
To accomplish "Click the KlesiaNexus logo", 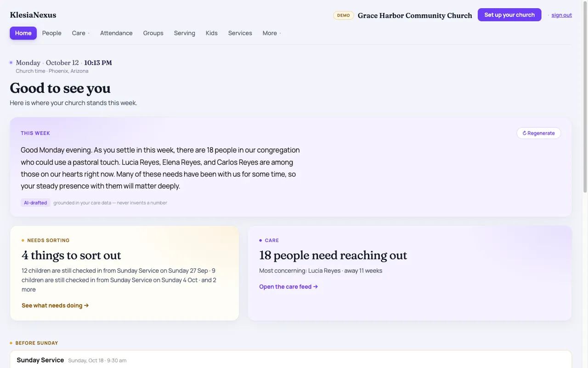I will pos(33,15).
